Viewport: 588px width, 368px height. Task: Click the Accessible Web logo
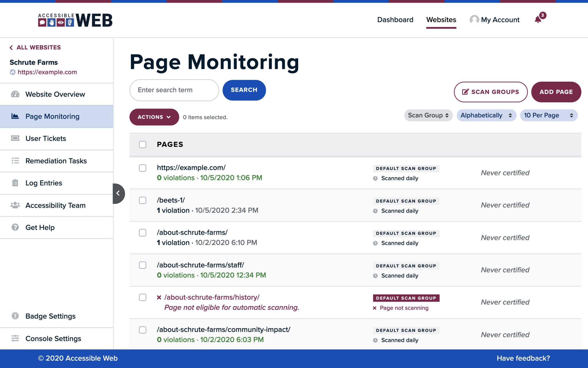pyautogui.click(x=75, y=20)
